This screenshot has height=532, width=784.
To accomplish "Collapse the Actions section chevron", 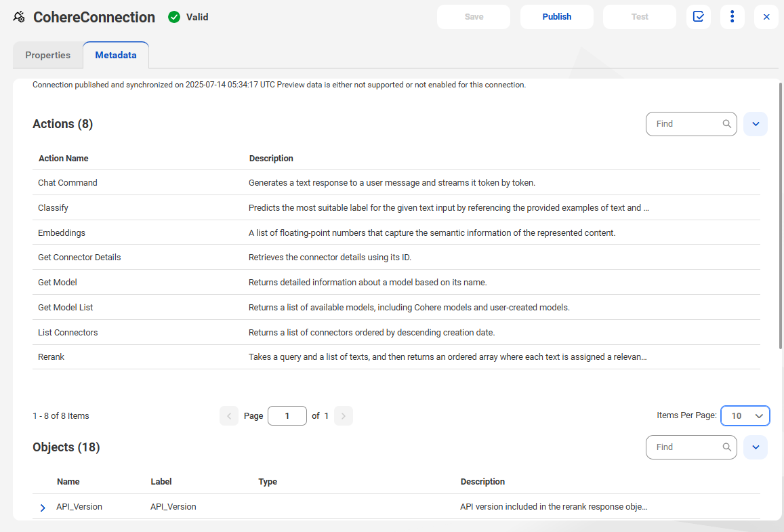I will pos(756,124).
